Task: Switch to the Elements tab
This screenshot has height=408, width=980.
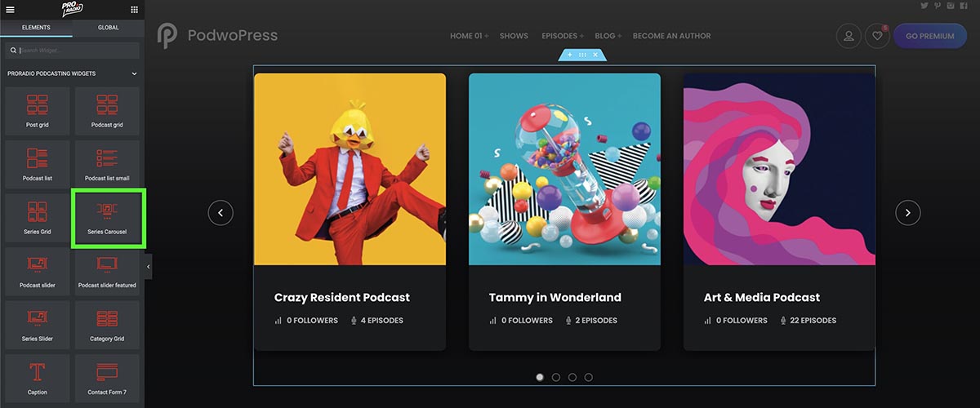Action: tap(36, 28)
